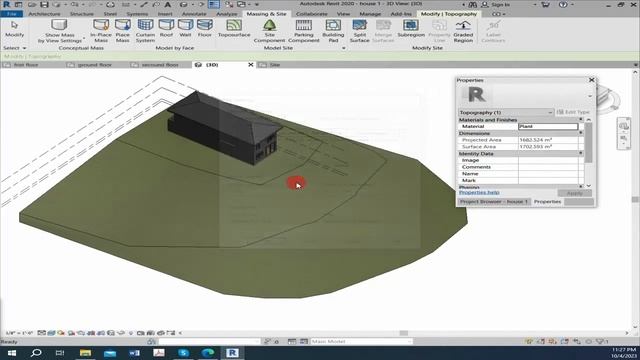The height and width of the screenshot is (360, 640).
Task: Switch to Project Browser - house 1 tab
Action: pos(493,202)
